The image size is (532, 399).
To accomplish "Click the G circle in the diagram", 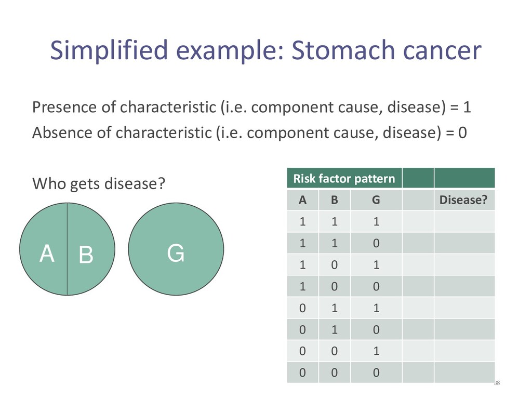I will tap(176, 249).
